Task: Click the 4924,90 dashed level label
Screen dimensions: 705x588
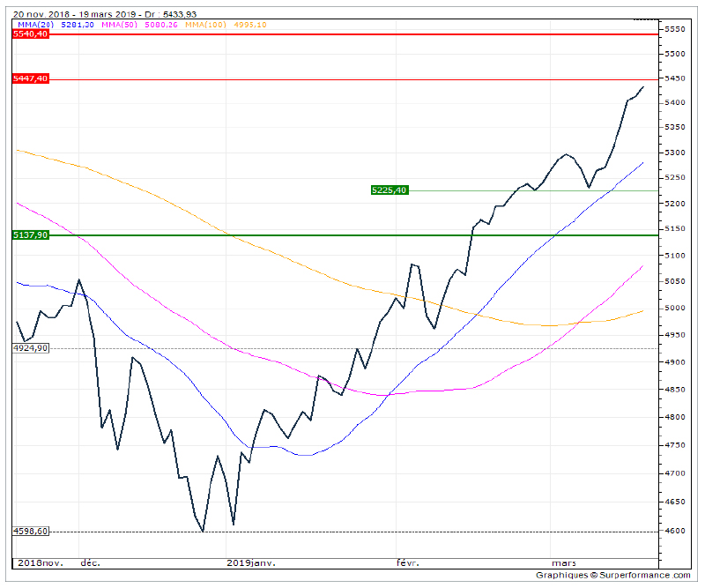Action: point(30,348)
